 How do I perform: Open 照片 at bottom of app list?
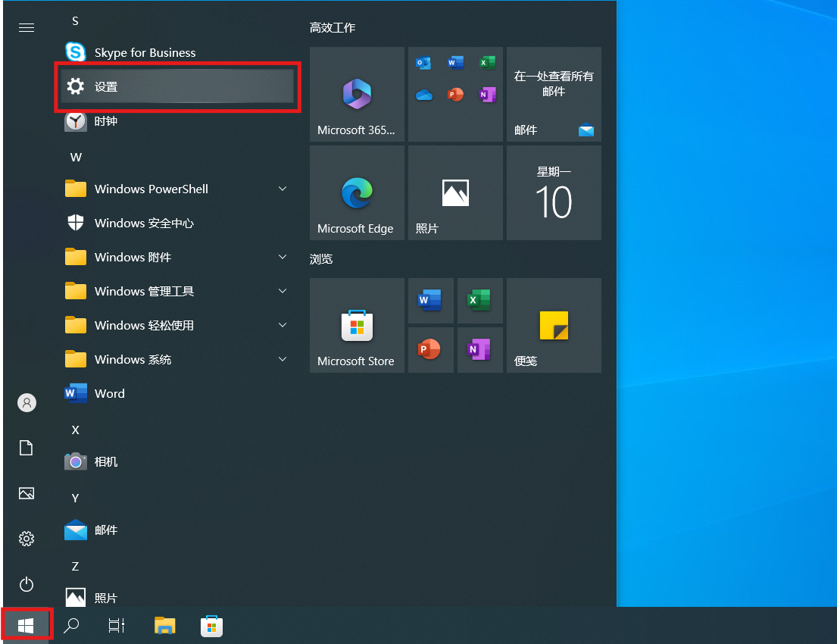(x=176, y=597)
